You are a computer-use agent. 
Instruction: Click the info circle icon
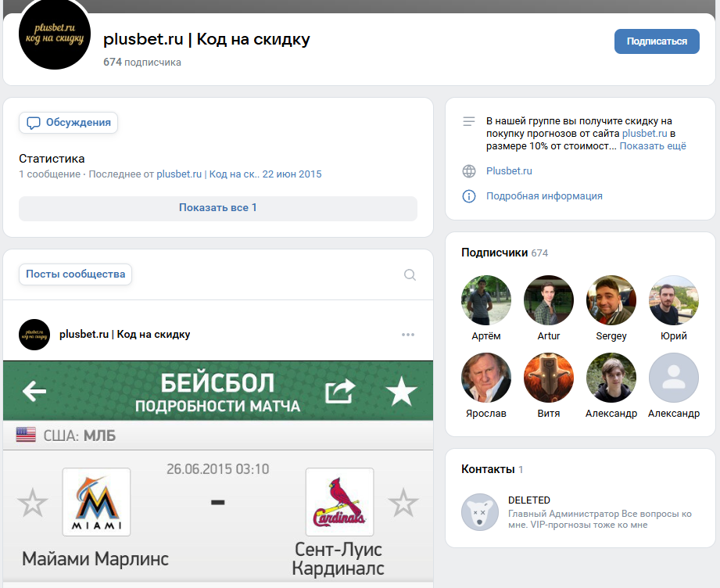pos(469,196)
